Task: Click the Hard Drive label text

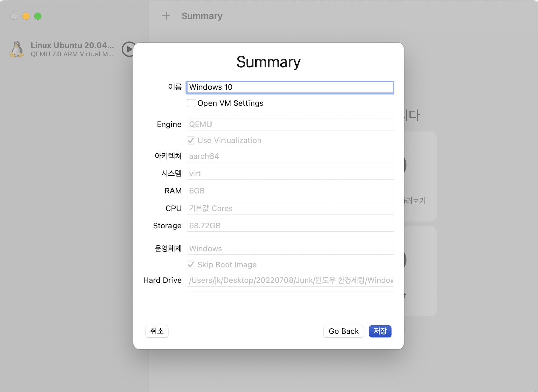Action: (162, 280)
